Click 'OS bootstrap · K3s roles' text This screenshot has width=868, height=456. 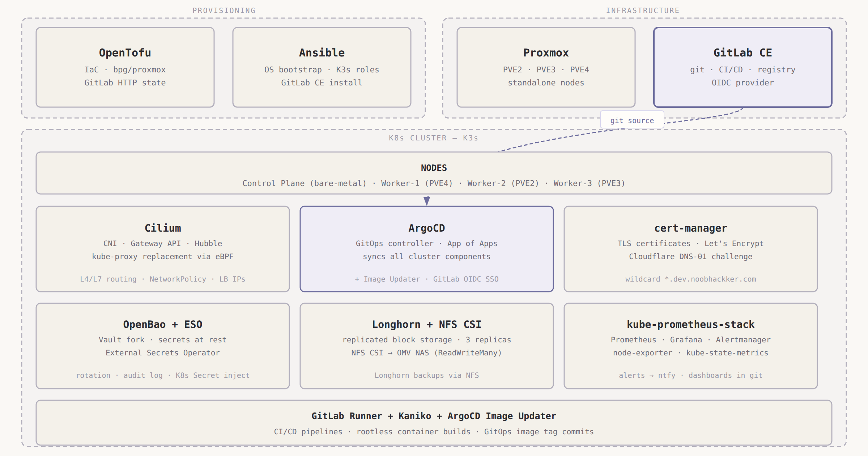(x=322, y=69)
